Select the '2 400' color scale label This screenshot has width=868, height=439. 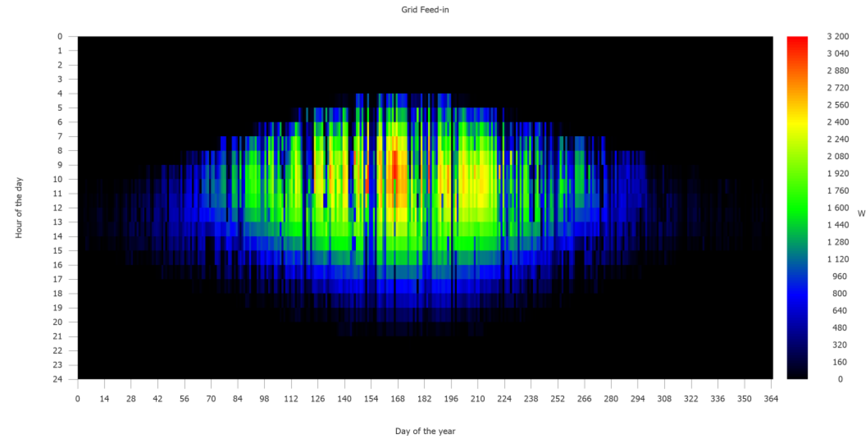[x=838, y=122]
